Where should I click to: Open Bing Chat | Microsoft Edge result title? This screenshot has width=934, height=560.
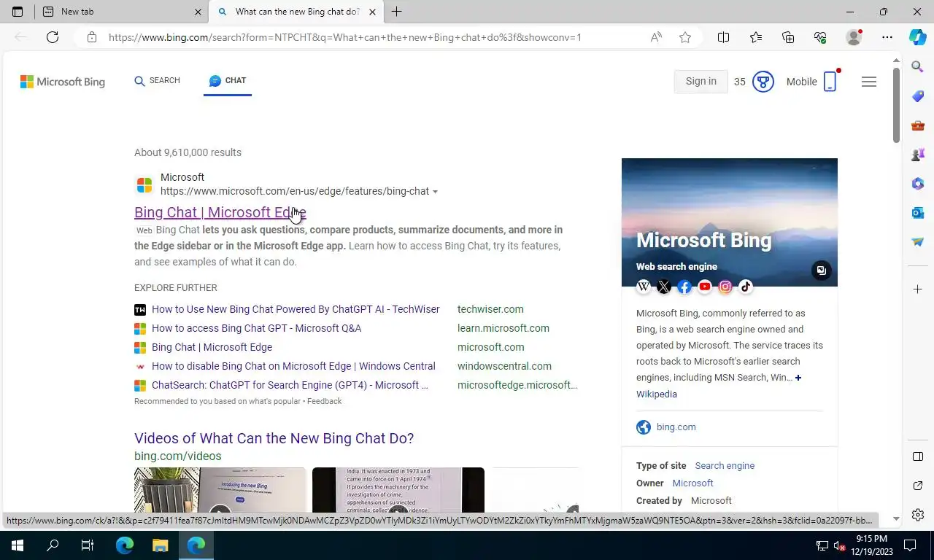pyautogui.click(x=220, y=212)
